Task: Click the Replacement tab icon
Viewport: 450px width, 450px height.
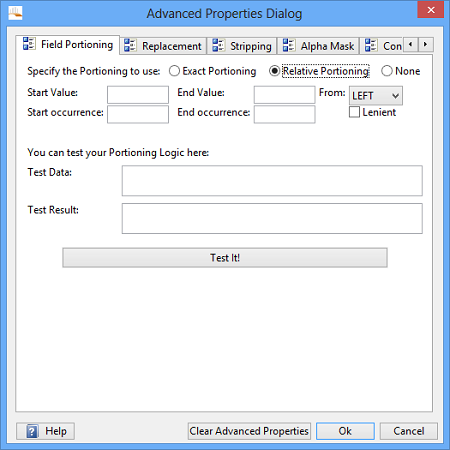Action: click(x=130, y=45)
